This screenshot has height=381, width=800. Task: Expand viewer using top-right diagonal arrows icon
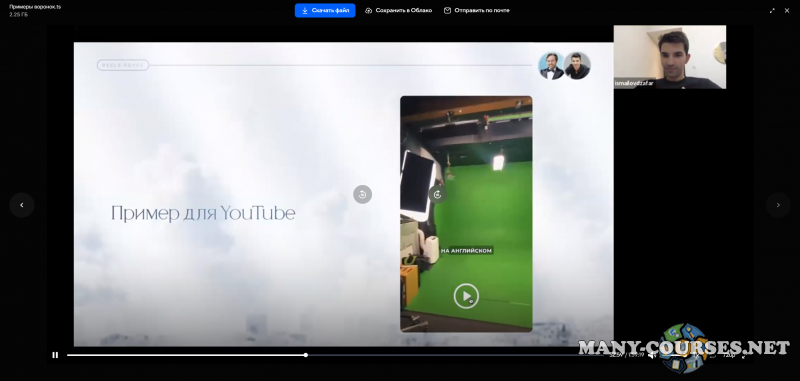tap(772, 10)
